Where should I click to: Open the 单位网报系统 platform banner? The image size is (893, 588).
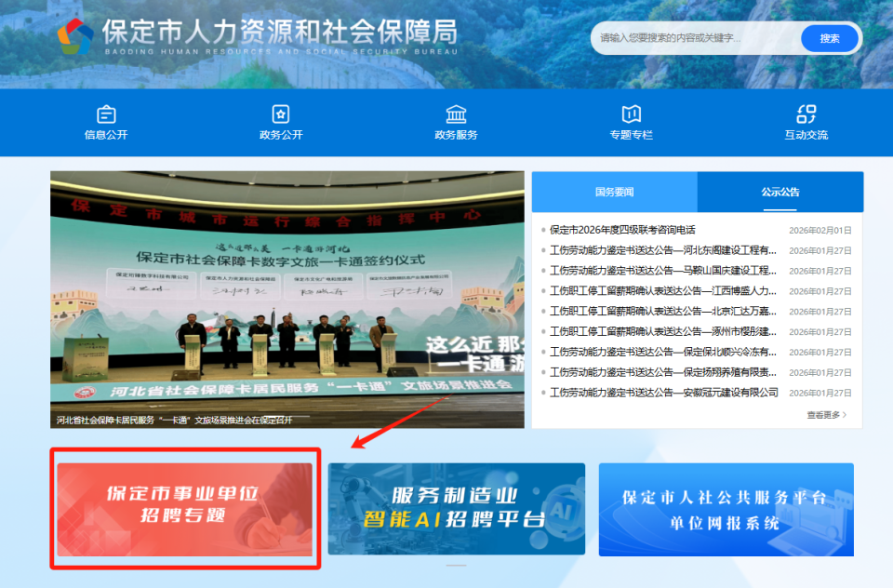click(726, 509)
